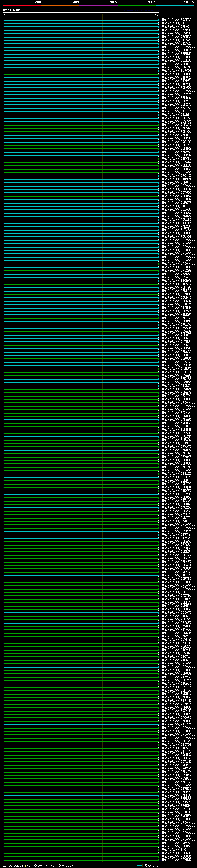
Task: Select hit label UniRef100_B9MG78
Action: [176, 338]
